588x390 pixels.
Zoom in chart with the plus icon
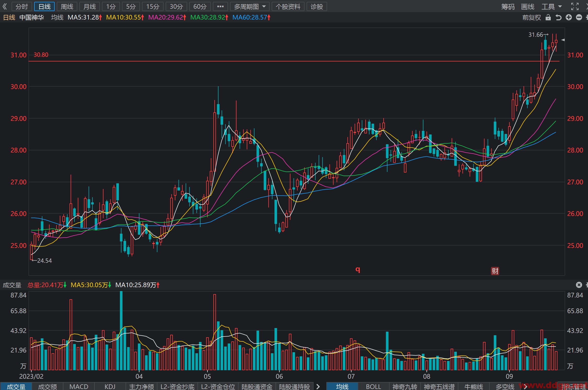pyautogui.click(x=569, y=17)
